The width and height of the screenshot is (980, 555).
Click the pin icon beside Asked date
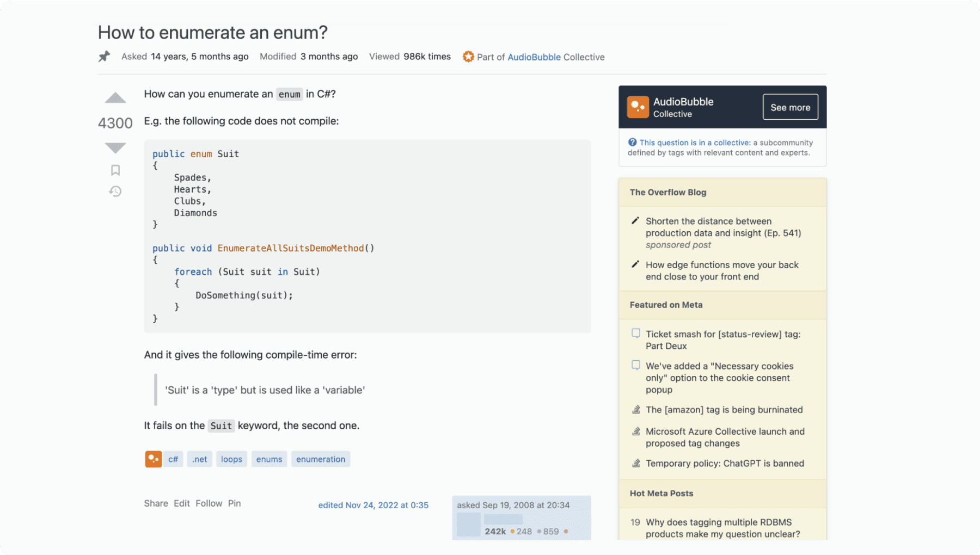click(x=104, y=57)
